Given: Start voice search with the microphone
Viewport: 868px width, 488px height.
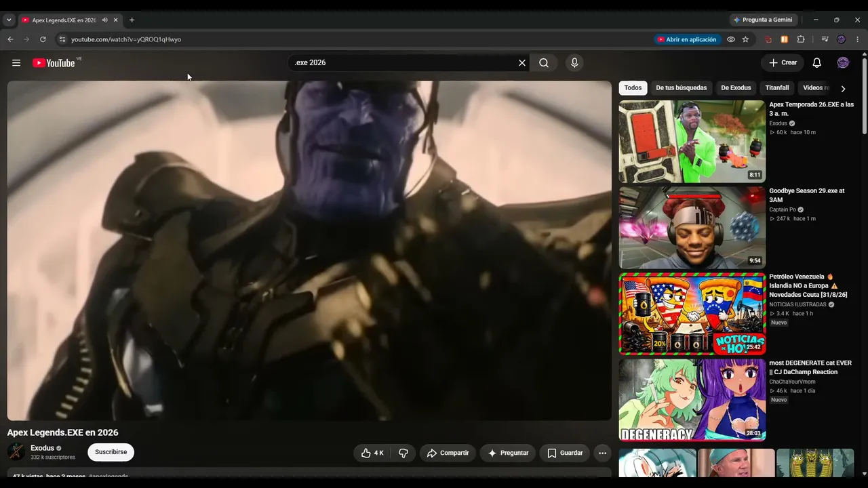Looking at the screenshot, I should (x=574, y=63).
